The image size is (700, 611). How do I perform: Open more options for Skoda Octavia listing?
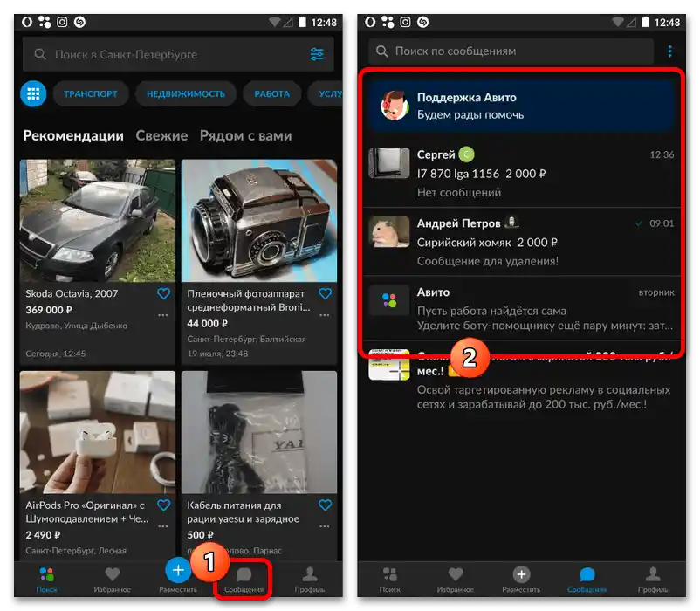pyautogui.click(x=163, y=315)
